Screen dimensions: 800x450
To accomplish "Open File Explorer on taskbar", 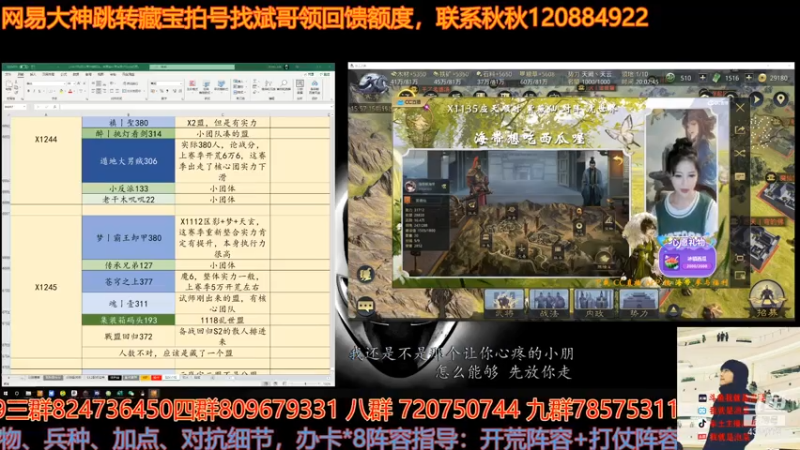I will pos(29,393).
